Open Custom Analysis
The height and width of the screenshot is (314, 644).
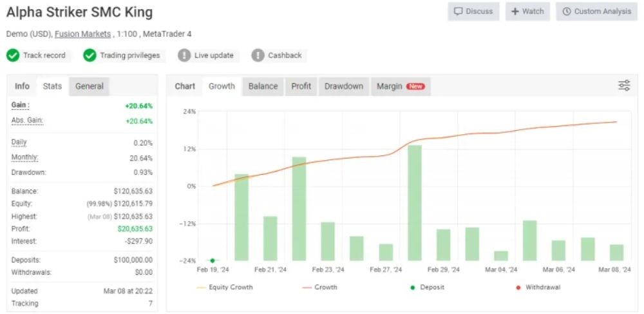(x=596, y=12)
